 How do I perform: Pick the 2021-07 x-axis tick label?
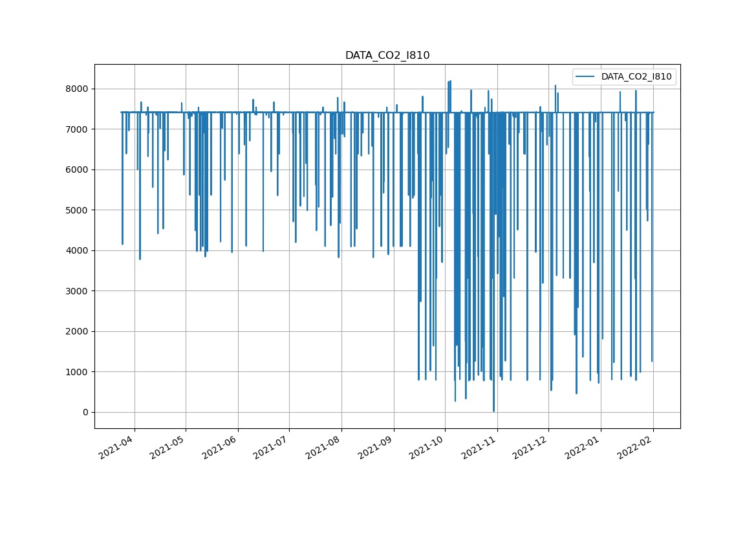point(273,446)
